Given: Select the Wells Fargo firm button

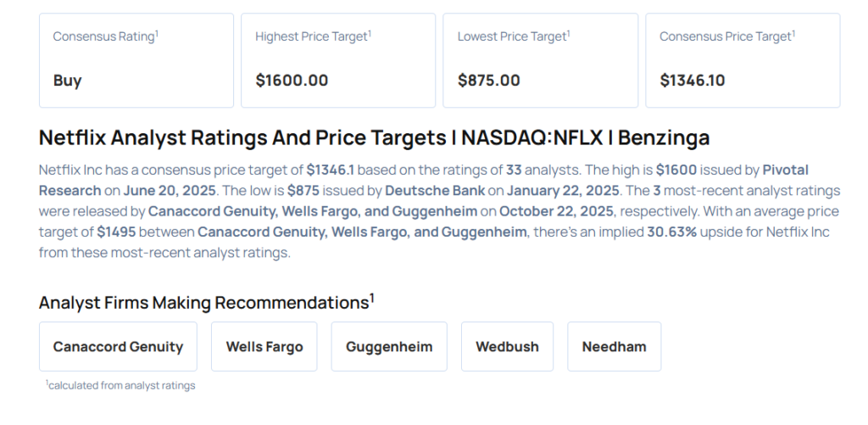Looking at the screenshot, I should click(x=264, y=346).
